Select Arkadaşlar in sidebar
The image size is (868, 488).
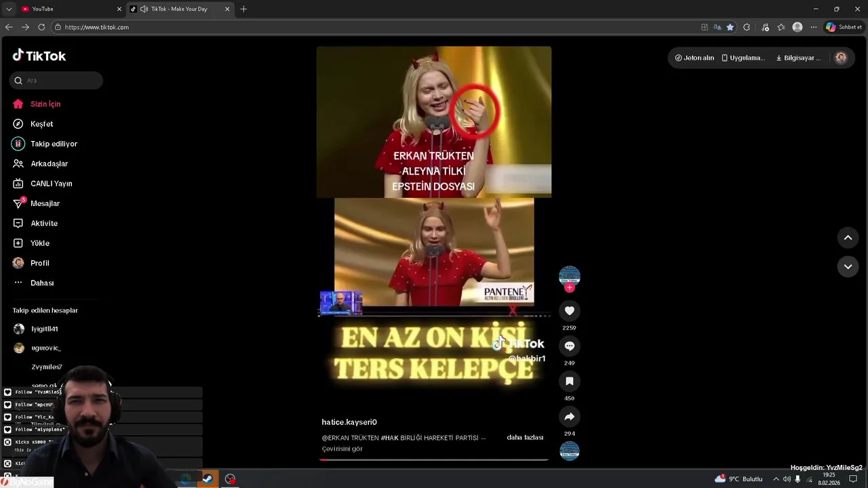click(x=40, y=163)
